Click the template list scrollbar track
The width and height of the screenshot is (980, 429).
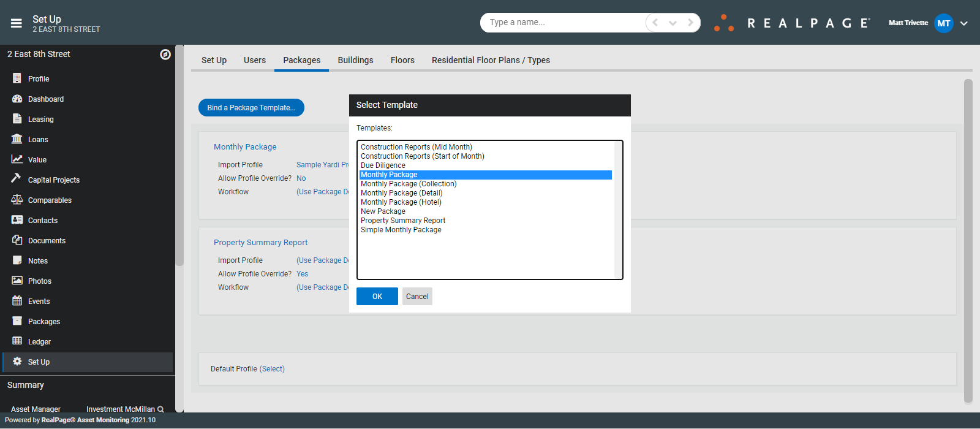[x=618, y=210]
